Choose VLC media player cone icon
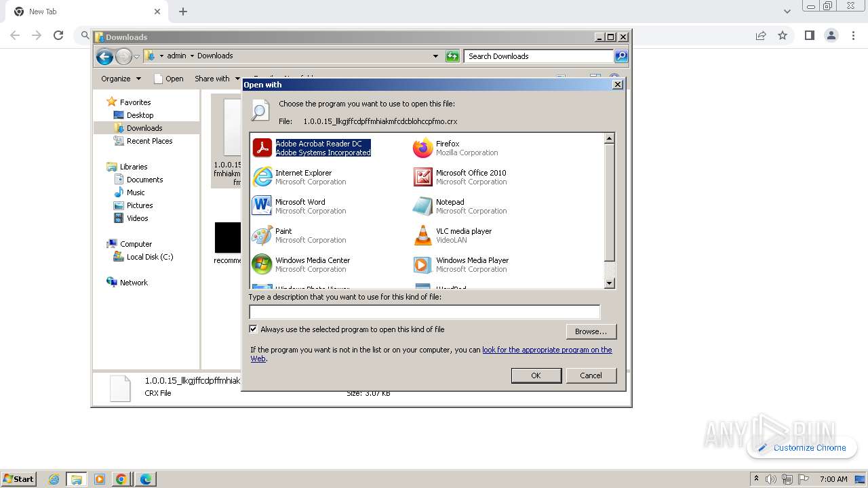 click(422, 235)
